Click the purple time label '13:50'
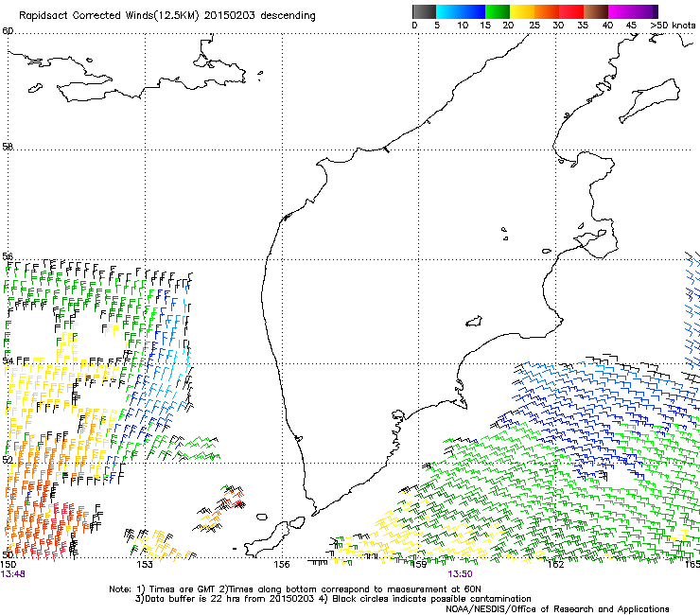The height and width of the screenshot is (615, 700). pyautogui.click(x=460, y=574)
